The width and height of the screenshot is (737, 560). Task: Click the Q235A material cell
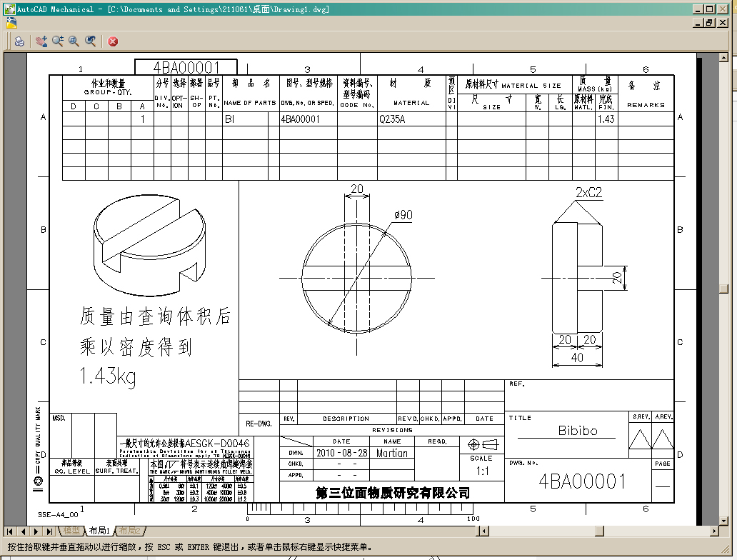(x=392, y=119)
